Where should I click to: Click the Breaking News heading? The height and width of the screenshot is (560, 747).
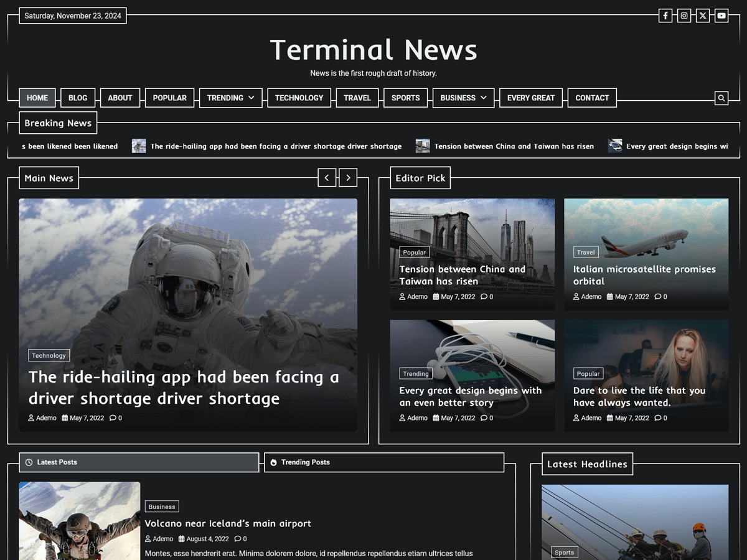(x=58, y=123)
